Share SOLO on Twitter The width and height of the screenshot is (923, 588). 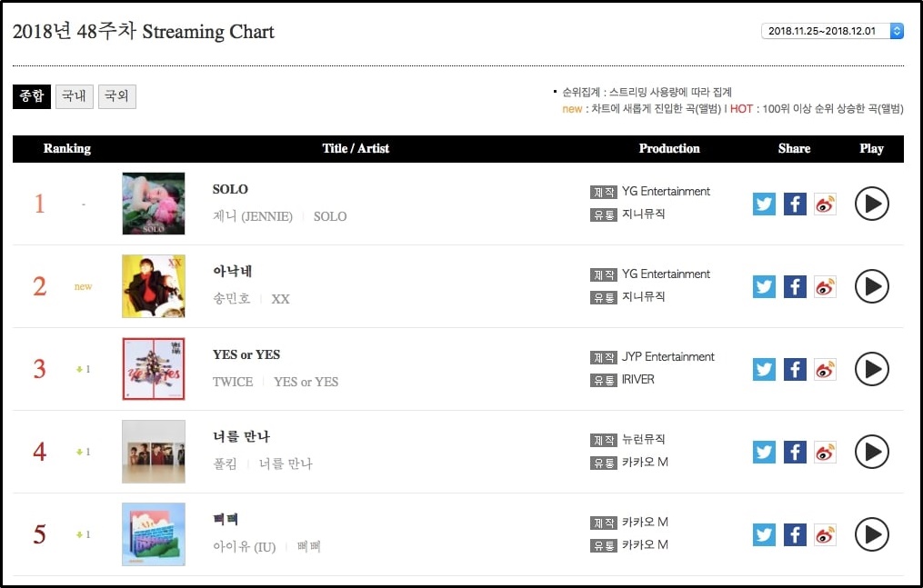point(765,204)
